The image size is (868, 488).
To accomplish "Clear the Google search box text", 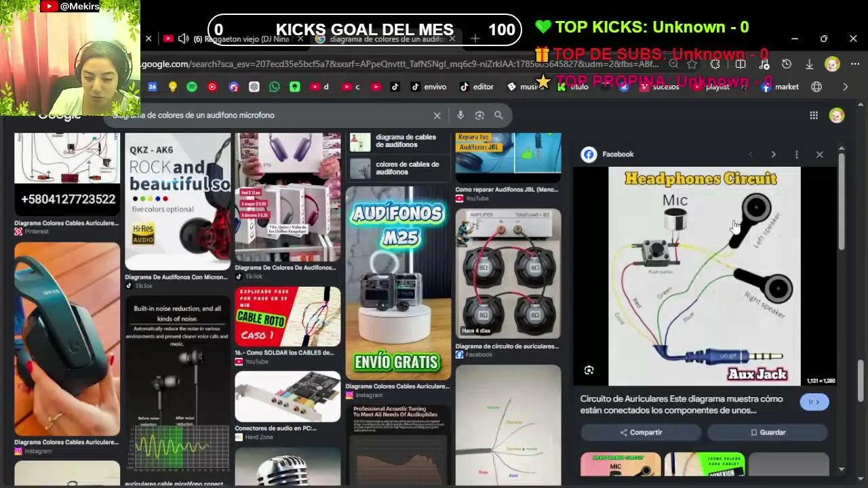I will click(x=437, y=115).
